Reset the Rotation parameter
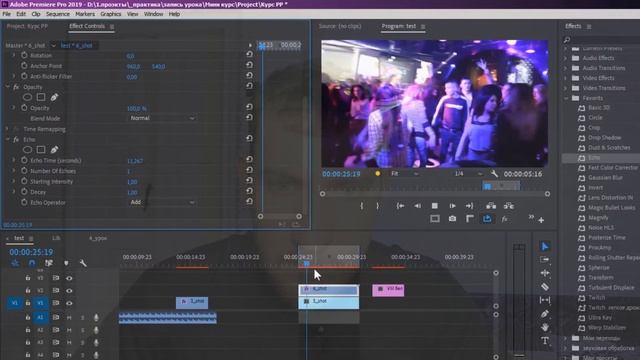This screenshot has height=360, width=640. pyautogui.click(x=249, y=54)
